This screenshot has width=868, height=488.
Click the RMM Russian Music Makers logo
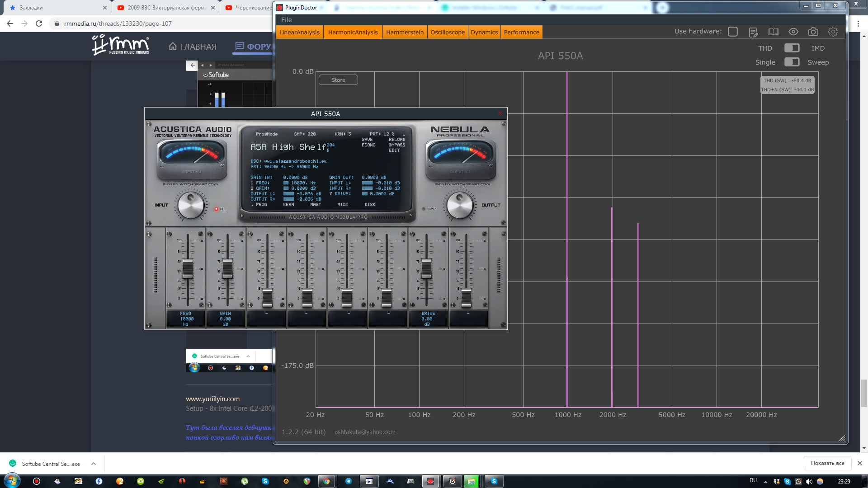[120, 45]
